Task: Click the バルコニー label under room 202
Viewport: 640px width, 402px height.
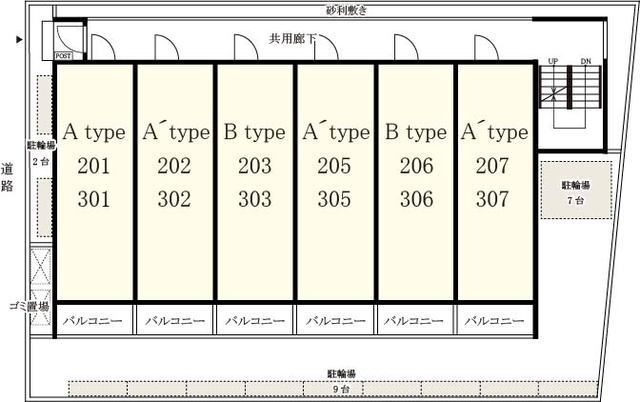Action: 175,321
